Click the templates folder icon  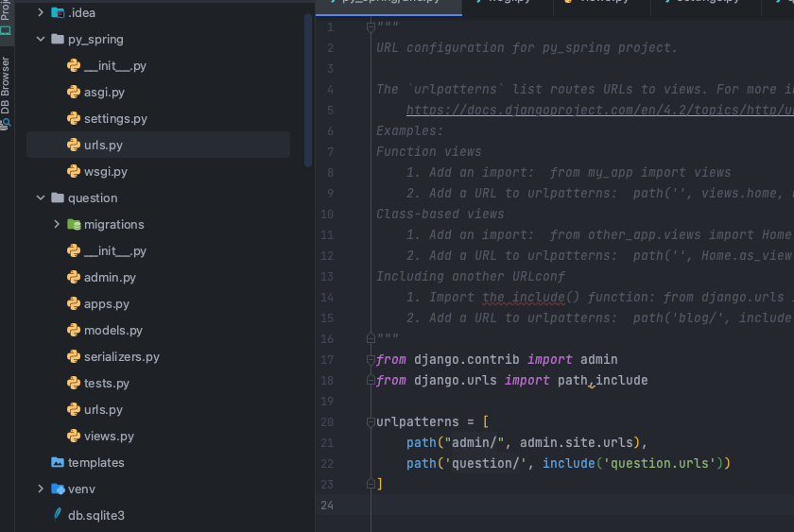pos(58,462)
